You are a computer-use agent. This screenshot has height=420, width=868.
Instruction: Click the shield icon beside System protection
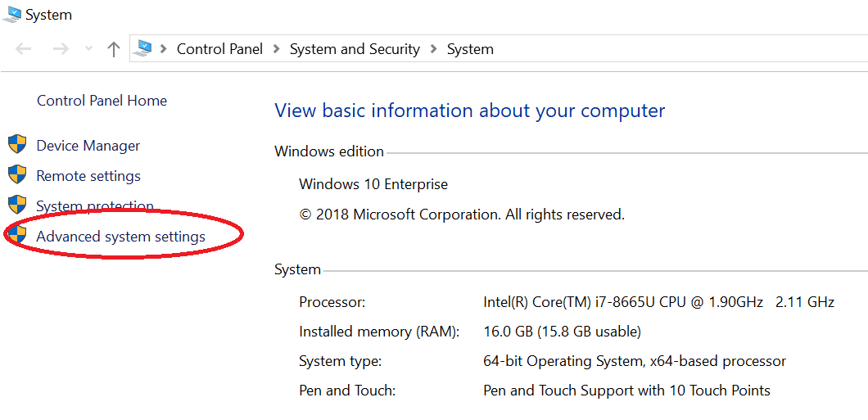point(17,204)
